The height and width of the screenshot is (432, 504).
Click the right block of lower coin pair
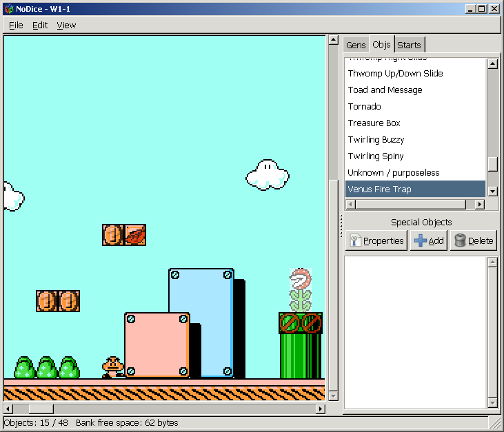pos(69,301)
